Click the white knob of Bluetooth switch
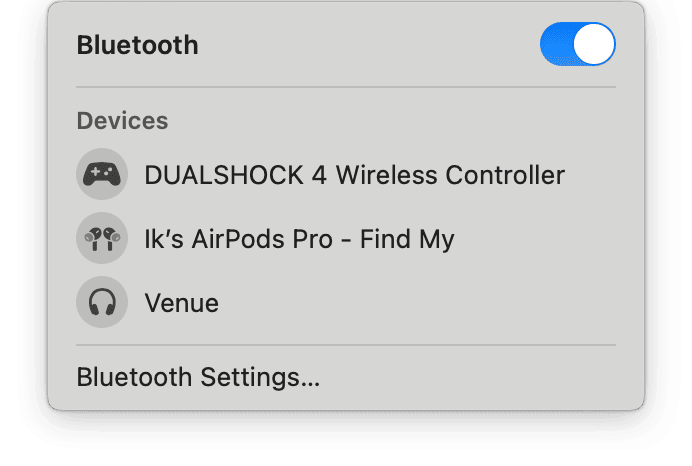The width and height of the screenshot is (692, 466). tap(595, 45)
